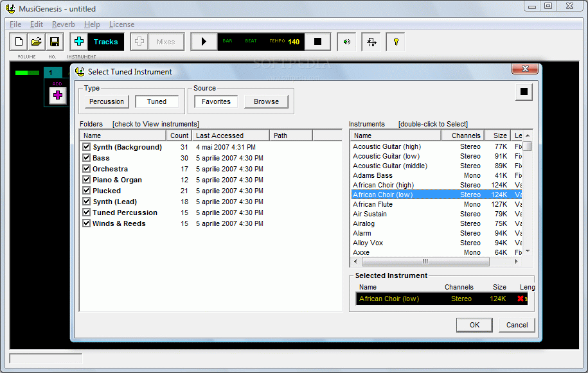Confirm selection with OK button

pyautogui.click(x=474, y=325)
